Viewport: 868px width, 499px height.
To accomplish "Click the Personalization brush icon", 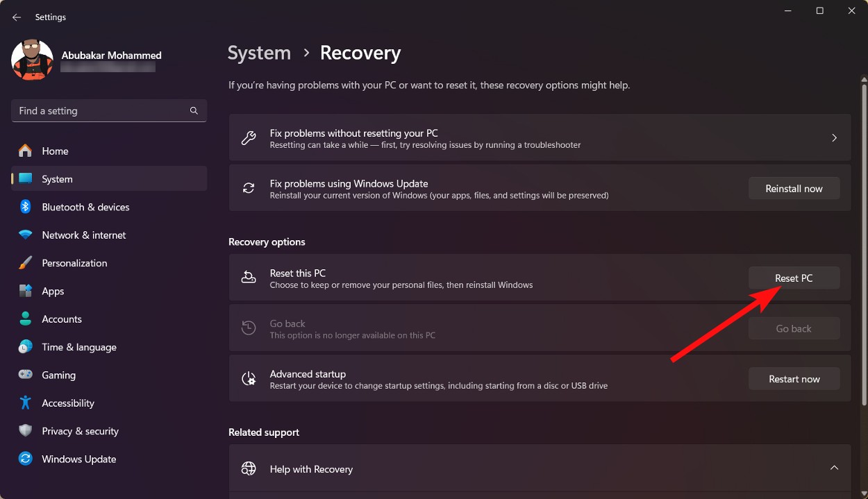I will click(25, 263).
